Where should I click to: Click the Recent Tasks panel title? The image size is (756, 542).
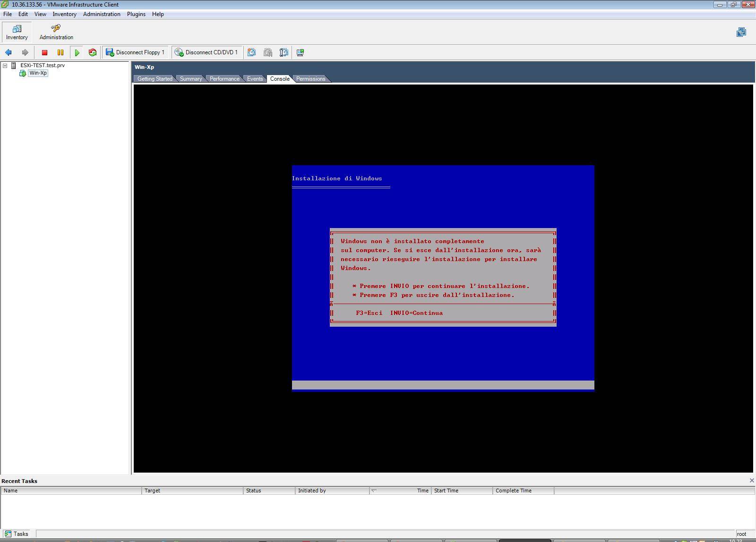point(19,481)
